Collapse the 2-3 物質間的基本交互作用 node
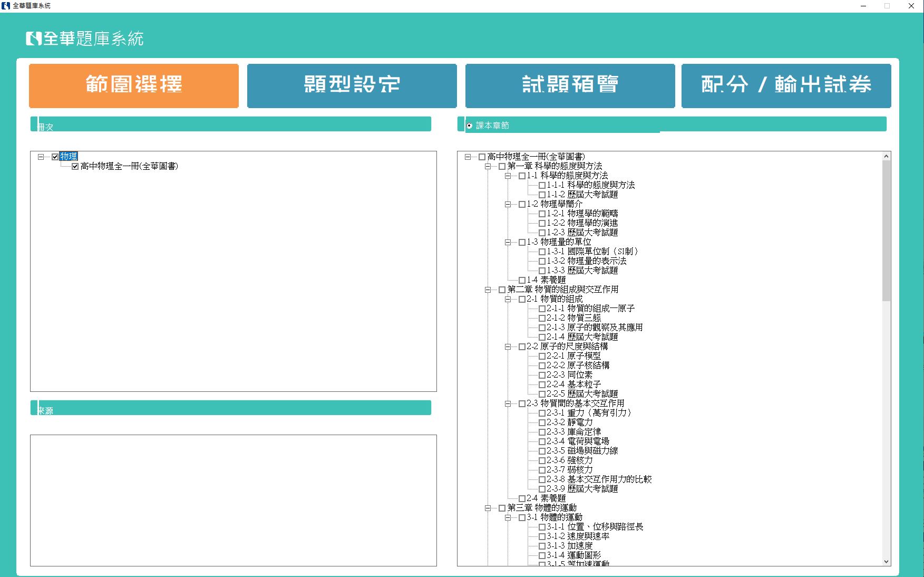The height and width of the screenshot is (577, 924). [x=508, y=403]
